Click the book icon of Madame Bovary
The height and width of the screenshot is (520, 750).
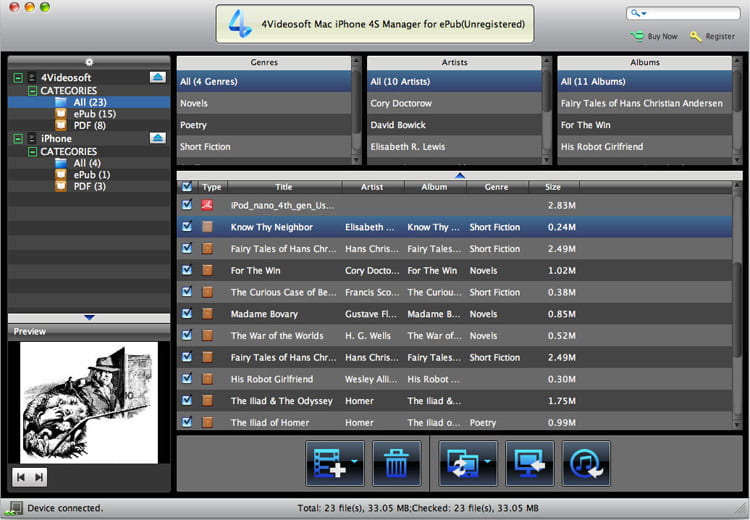pyautogui.click(x=207, y=314)
